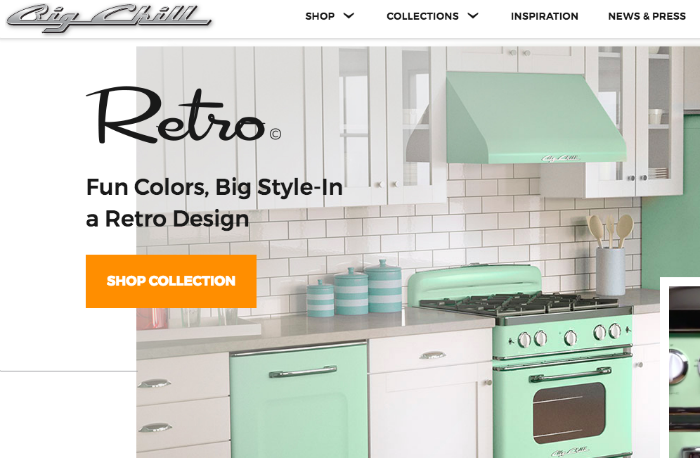
Task: Click the 'a Retro Design' subtitle text
Action: (167, 219)
